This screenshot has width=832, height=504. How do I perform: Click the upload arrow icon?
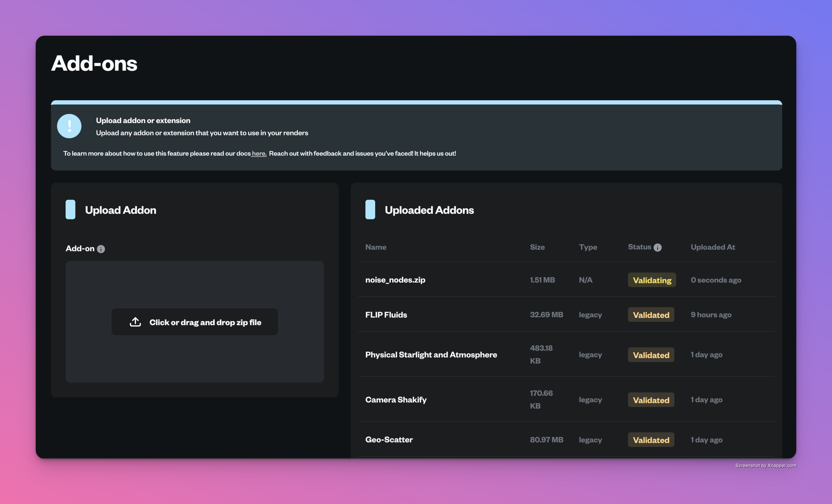click(135, 322)
